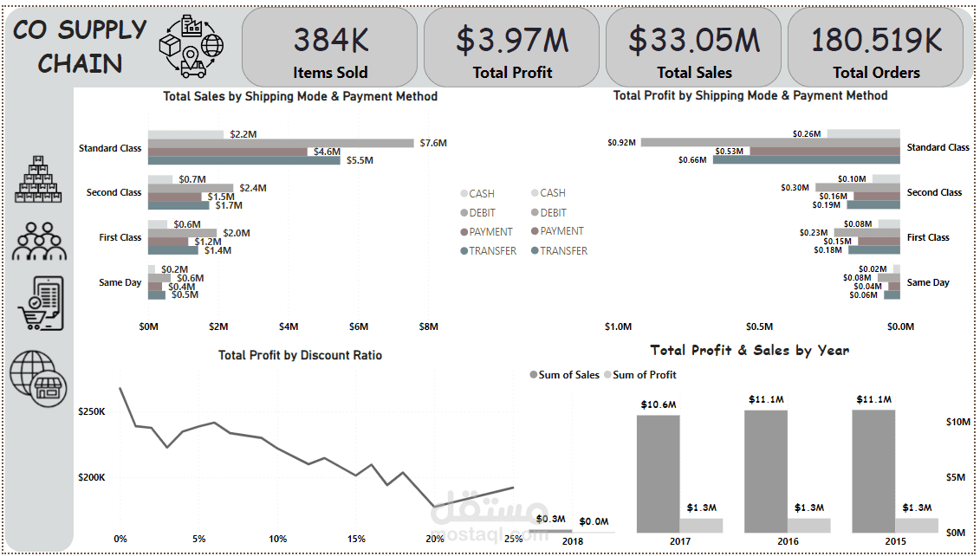The width and height of the screenshot is (980, 556).
Task: Select the 2017 sales bar labeled $10.6M
Action: (x=659, y=474)
